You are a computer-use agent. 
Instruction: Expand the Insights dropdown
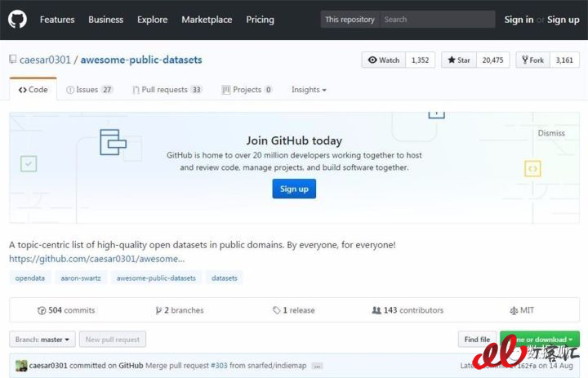click(309, 90)
